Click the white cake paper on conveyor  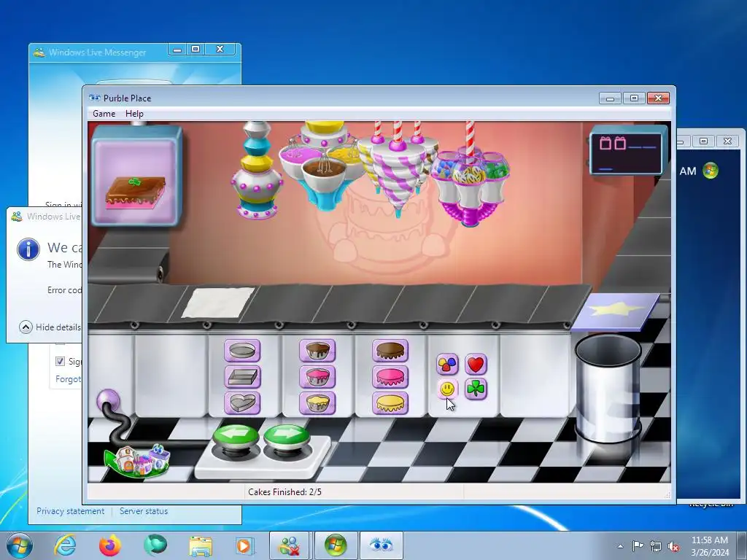(218, 303)
